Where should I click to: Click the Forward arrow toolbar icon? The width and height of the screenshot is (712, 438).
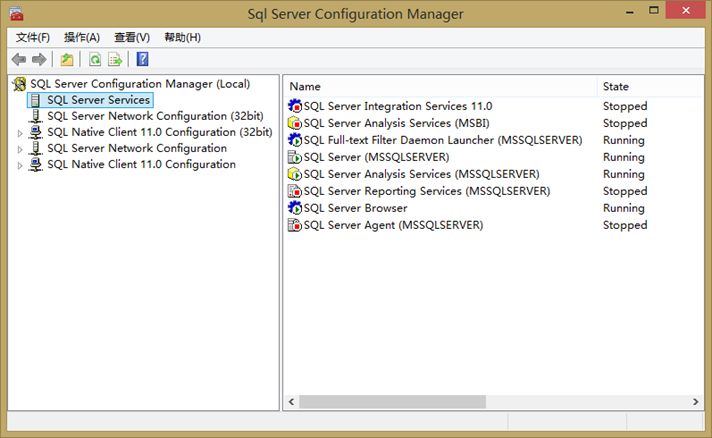click(x=39, y=60)
